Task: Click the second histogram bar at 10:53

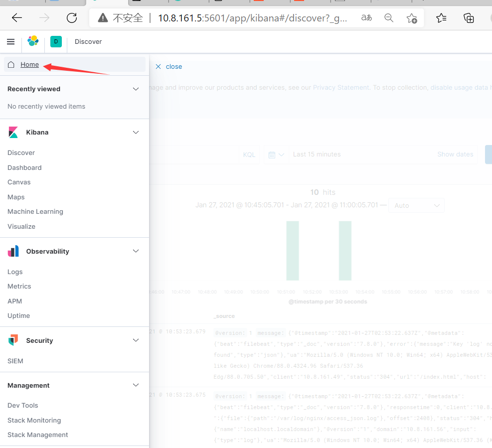Action: point(345,251)
